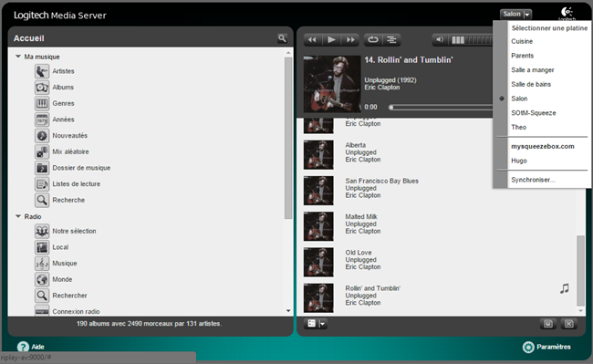Select the SOtM-Squeeze player
The width and height of the screenshot is (593, 364).
[534, 113]
